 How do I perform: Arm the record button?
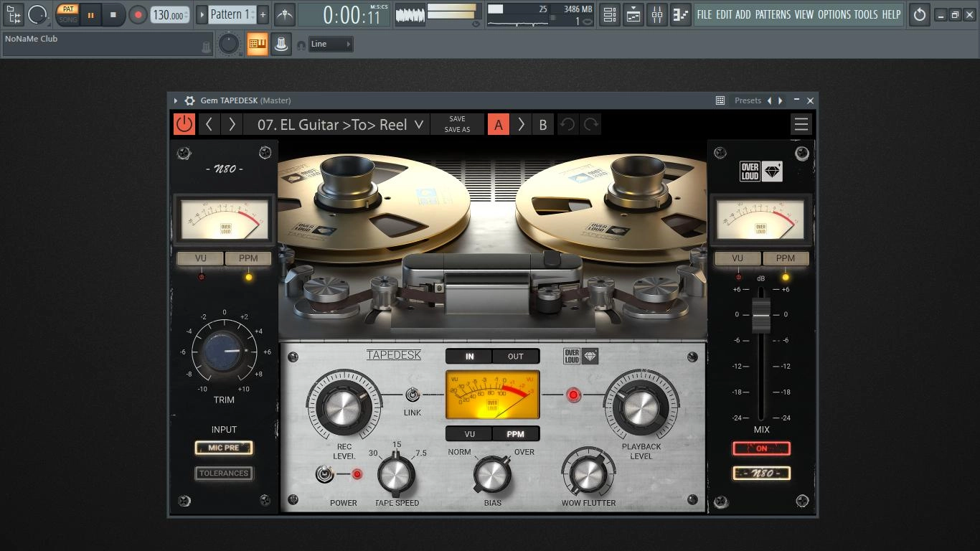click(x=138, y=14)
